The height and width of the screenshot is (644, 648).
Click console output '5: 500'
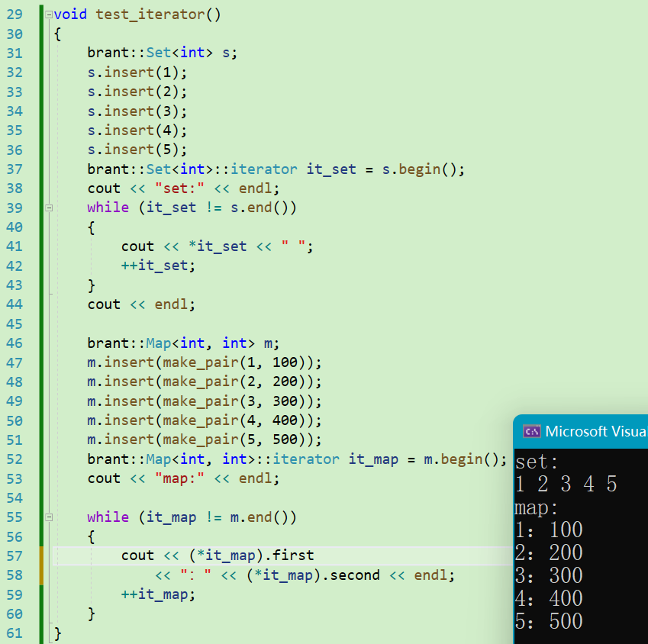549,622
